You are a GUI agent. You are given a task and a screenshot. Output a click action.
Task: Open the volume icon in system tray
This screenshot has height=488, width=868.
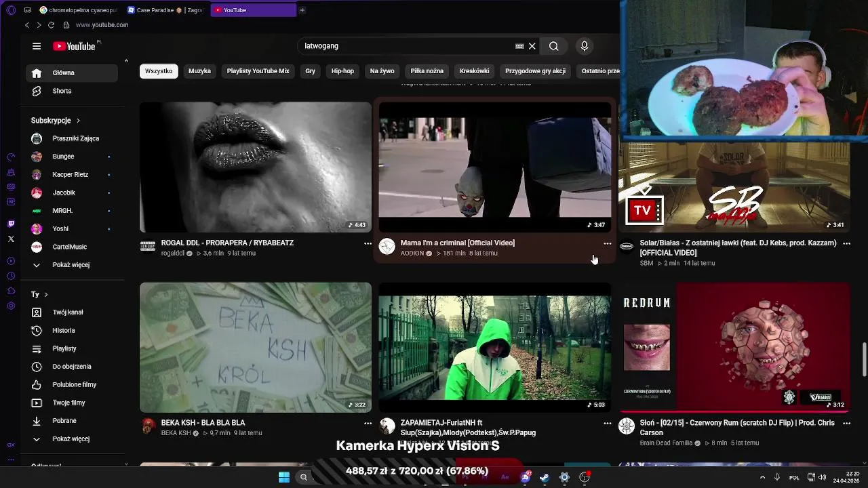[822, 477]
